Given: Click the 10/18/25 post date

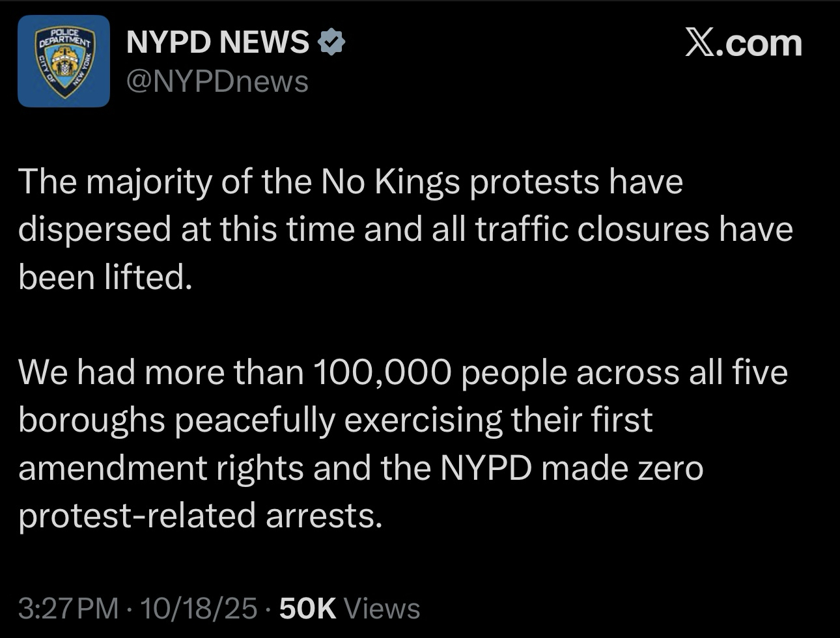Looking at the screenshot, I should 199,609.
